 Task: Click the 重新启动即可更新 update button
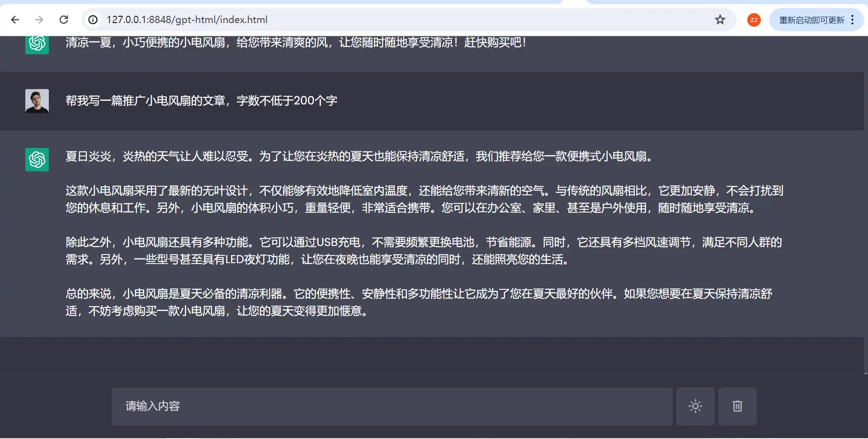(811, 20)
